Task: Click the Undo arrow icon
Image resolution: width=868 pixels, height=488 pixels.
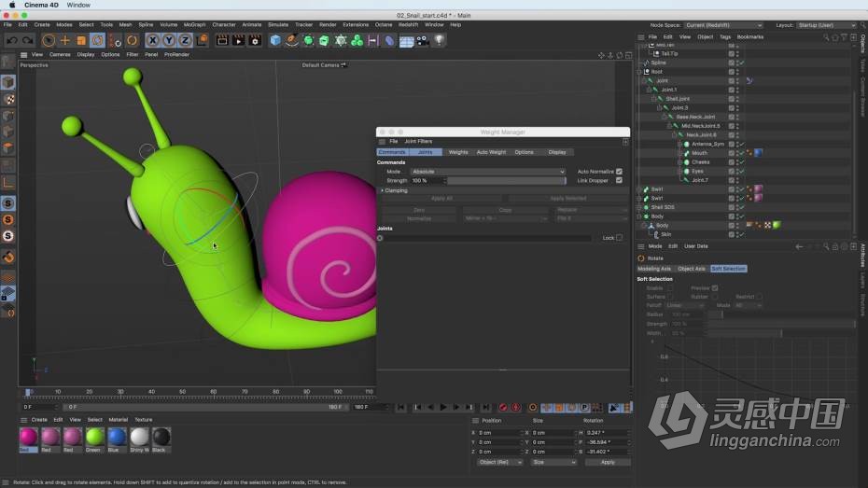Action: tap(11, 40)
